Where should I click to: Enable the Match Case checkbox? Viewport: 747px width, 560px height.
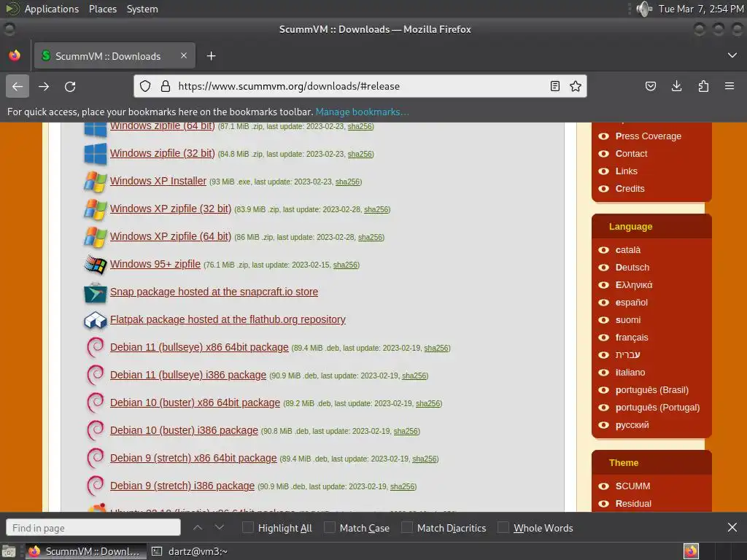point(329,528)
